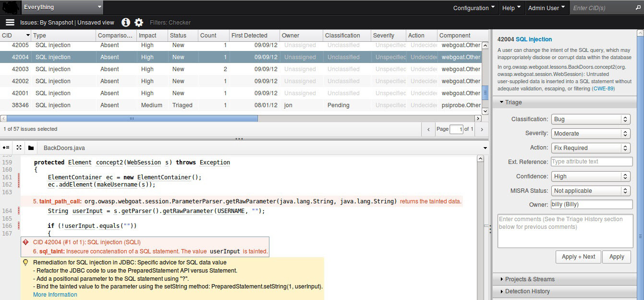
Task: Select issue row CID 42001
Action: (240, 93)
